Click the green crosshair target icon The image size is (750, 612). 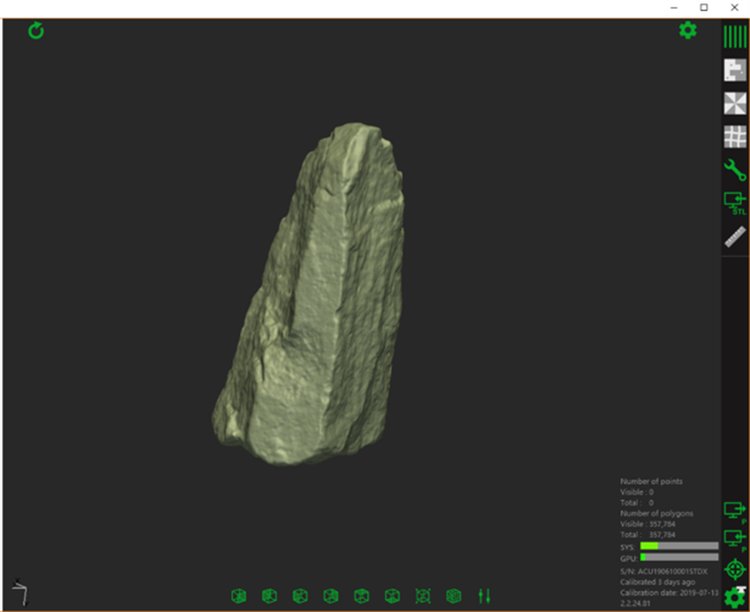pos(735,569)
